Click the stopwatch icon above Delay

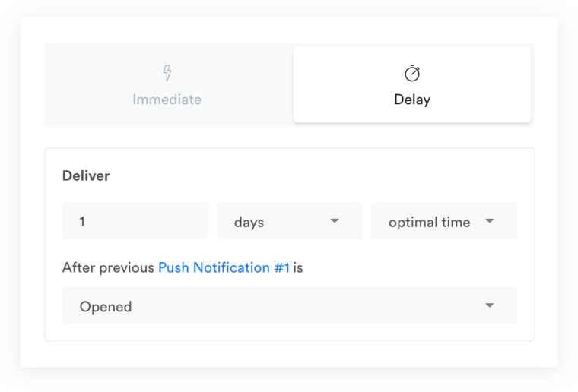coord(412,73)
